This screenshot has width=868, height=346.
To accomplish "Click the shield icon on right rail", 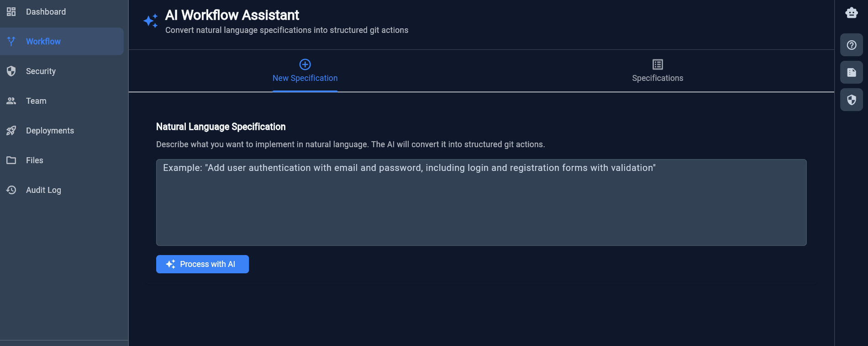I will point(852,100).
